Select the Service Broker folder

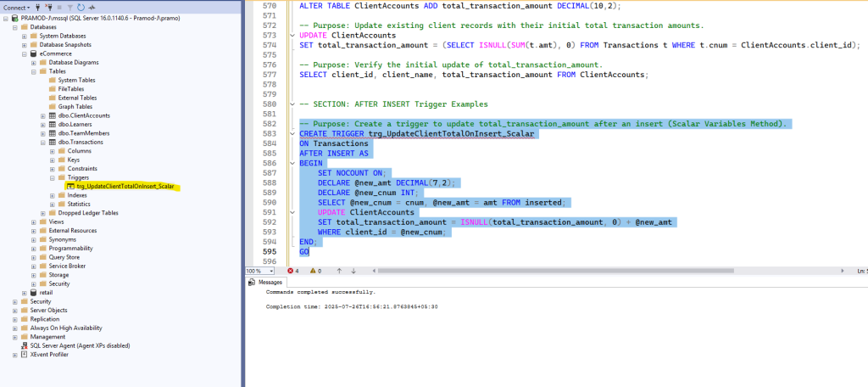tap(67, 266)
